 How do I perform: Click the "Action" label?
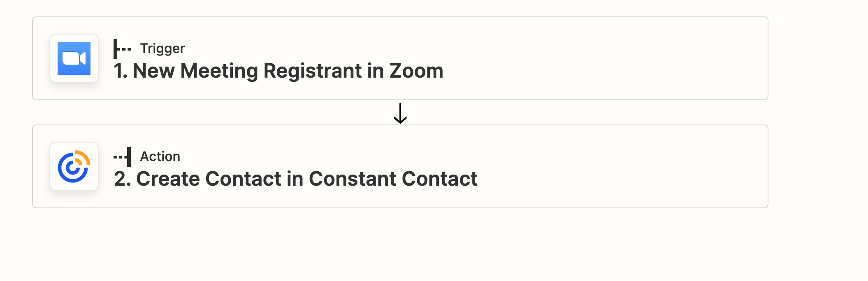click(x=160, y=157)
